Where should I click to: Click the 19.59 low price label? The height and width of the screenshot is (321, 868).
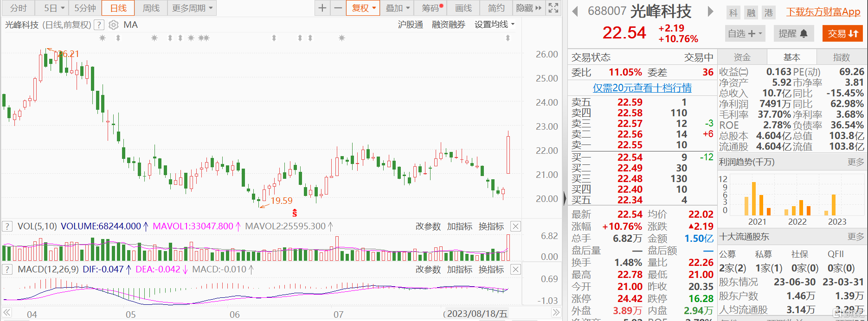[282, 201]
